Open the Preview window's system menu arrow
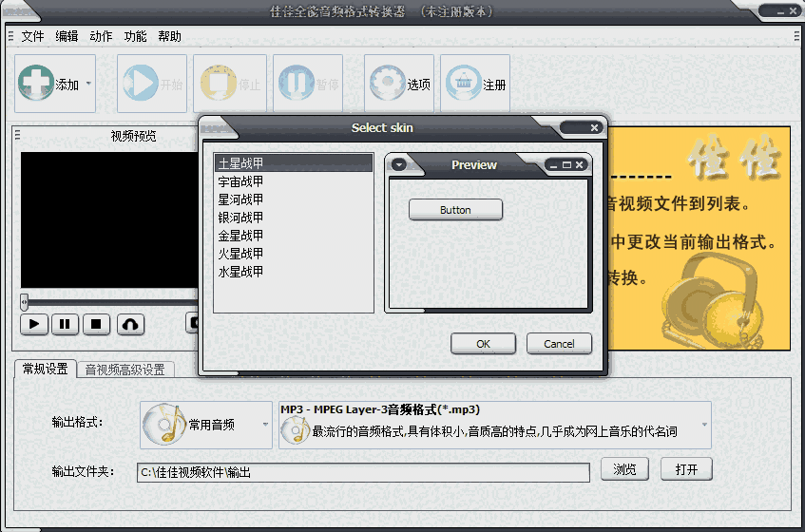805x532 pixels. (399, 164)
